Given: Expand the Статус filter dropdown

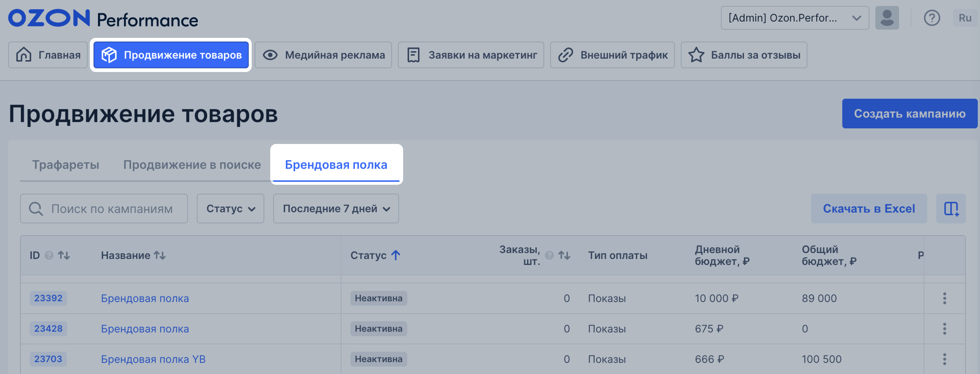Looking at the screenshot, I should [x=230, y=209].
